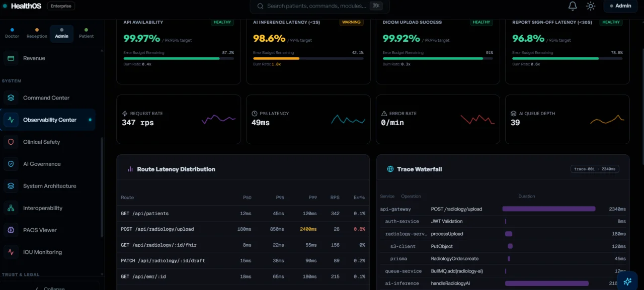Click the Observability Center pulse icon
This screenshot has width=644, height=290.
tap(11, 120)
